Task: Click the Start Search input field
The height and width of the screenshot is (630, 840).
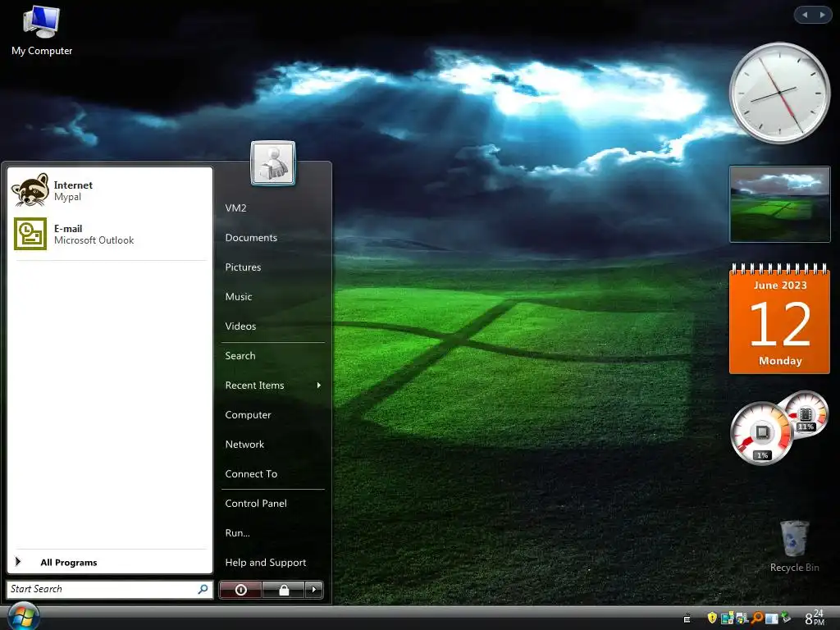Action: click(110, 589)
